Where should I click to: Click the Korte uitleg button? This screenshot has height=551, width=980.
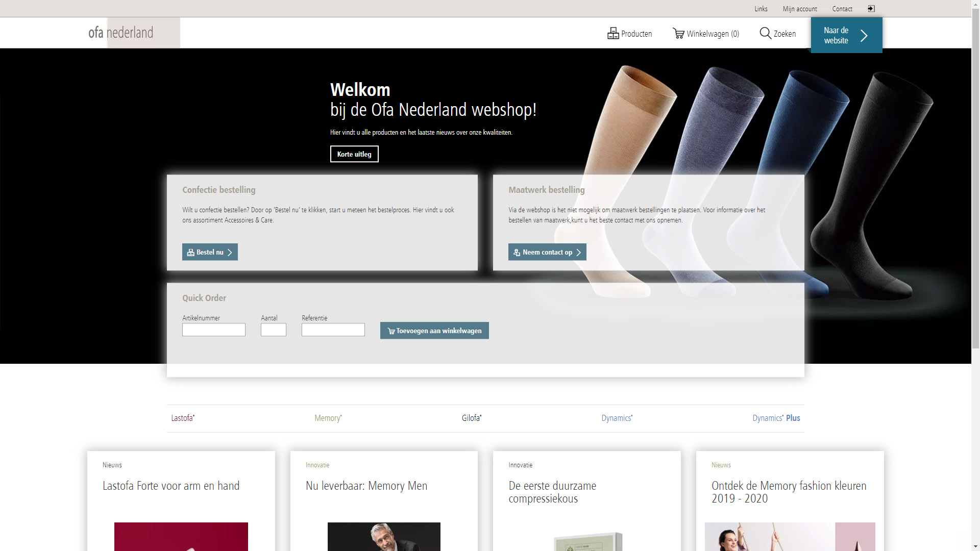click(x=354, y=154)
